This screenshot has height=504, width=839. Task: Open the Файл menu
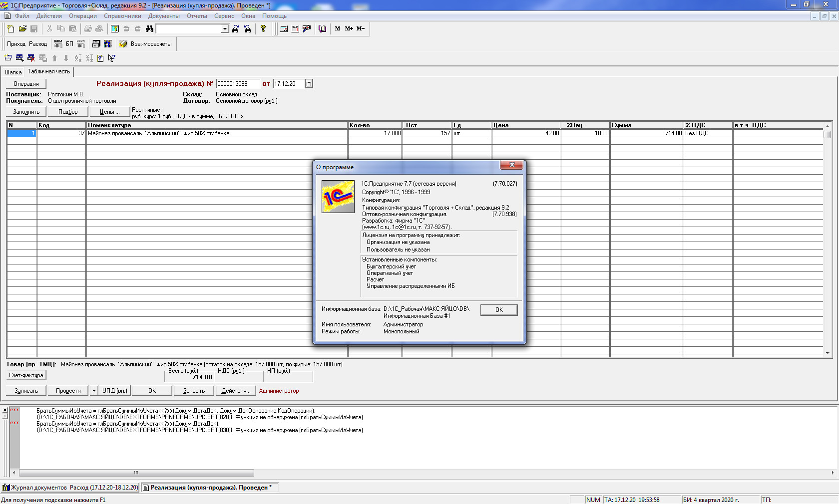[x=22, y=16]
